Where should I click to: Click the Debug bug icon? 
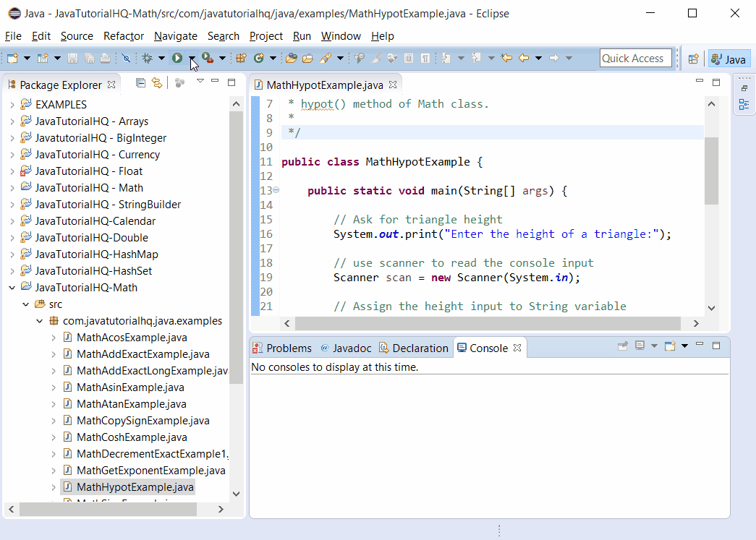148,59
